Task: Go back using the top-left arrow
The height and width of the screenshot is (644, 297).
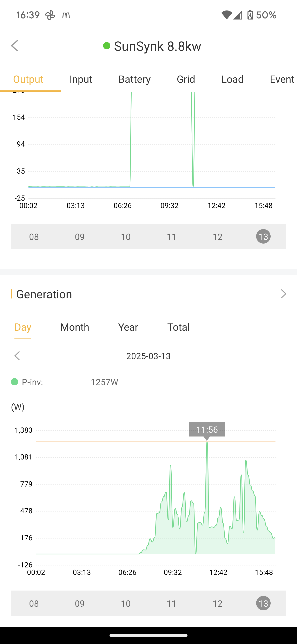Action: click(x=15, y=46)
